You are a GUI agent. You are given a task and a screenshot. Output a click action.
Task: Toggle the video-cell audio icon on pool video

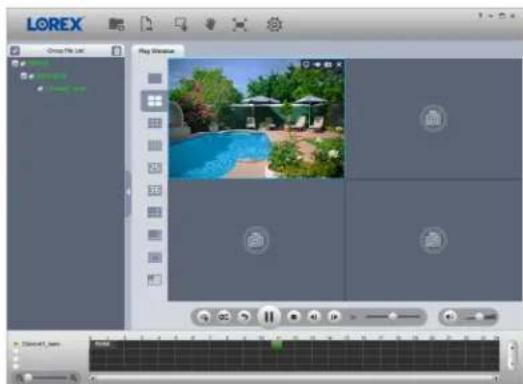point(317,64)
